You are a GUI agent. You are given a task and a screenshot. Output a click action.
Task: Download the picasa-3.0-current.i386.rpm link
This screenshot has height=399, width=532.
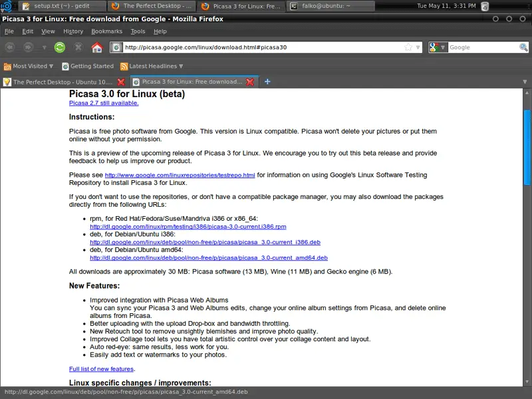[188, 227]
